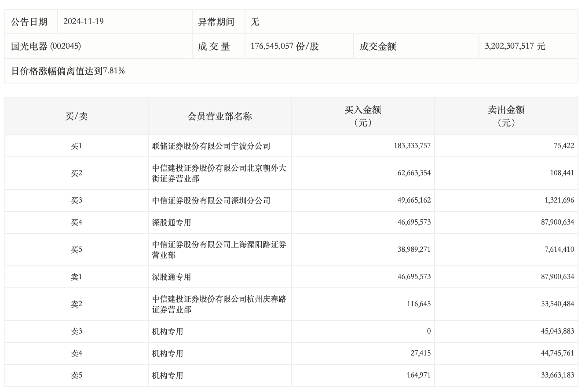Open 联储证券股份有限公司宁波分公司 entry
The width and height of the screenshot is (585, 392).
coord(211,146)
